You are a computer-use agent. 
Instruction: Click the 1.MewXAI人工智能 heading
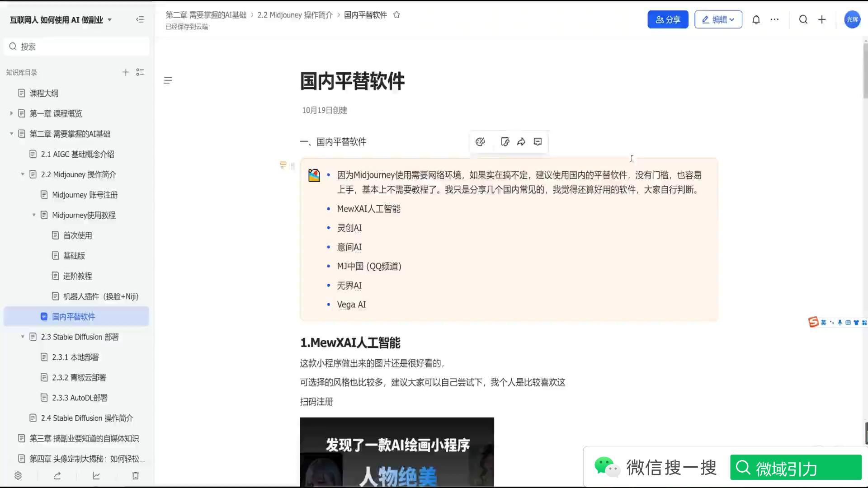(x=350, y=343)
